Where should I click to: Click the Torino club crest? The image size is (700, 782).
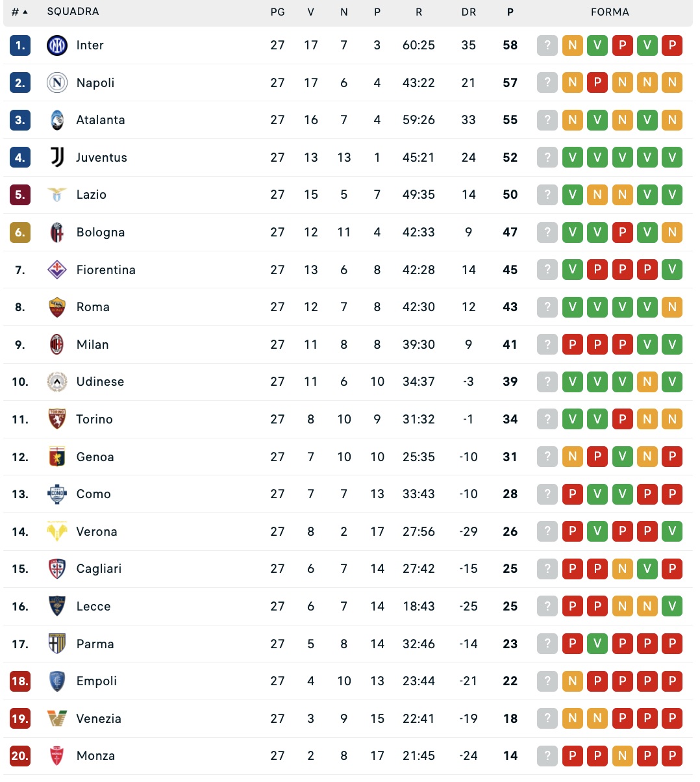[57, 419]
